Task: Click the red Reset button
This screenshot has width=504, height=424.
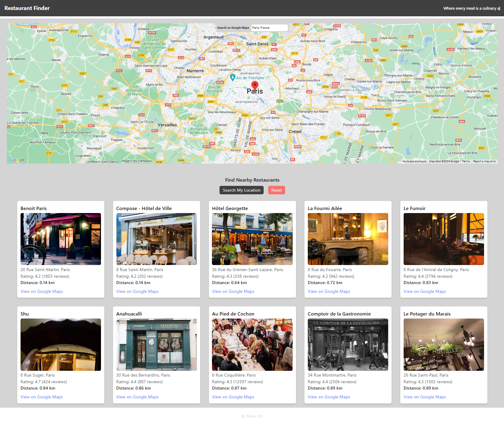Action: click(276, 190)
